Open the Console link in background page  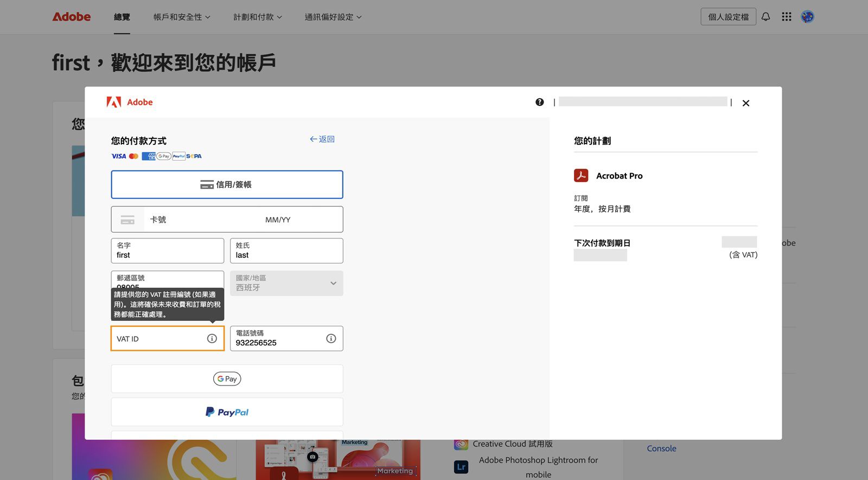click(661, 449)
